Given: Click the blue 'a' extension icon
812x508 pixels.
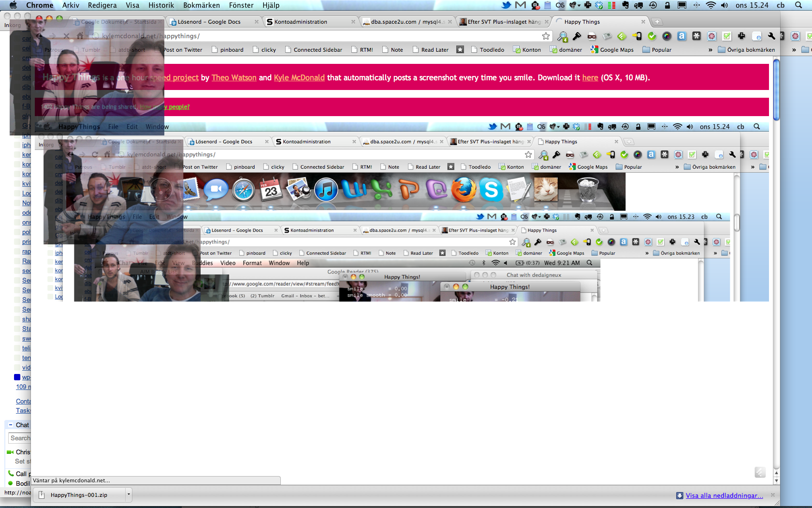Looking at the screenshot, I should click(x=681, y=36).
